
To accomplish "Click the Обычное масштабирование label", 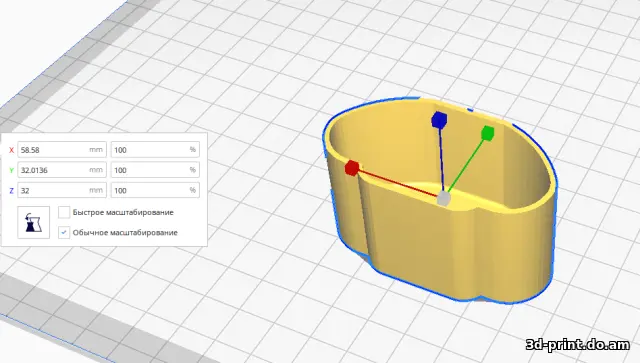I will click(125, 232).
